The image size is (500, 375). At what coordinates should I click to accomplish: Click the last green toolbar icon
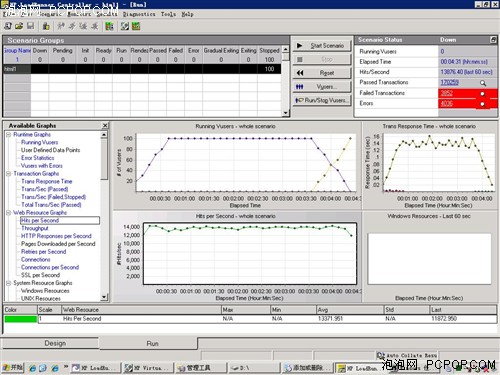pyautogui.click(x=136, y=26)
